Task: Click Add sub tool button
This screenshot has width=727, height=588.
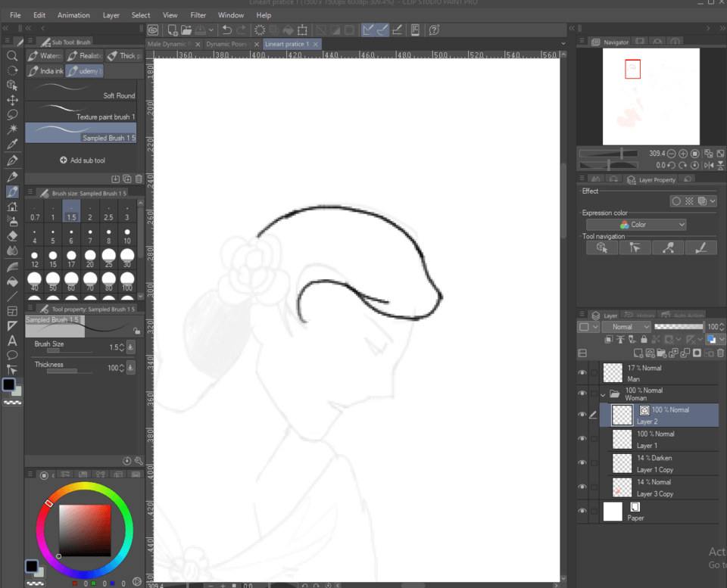Action: 82,160
